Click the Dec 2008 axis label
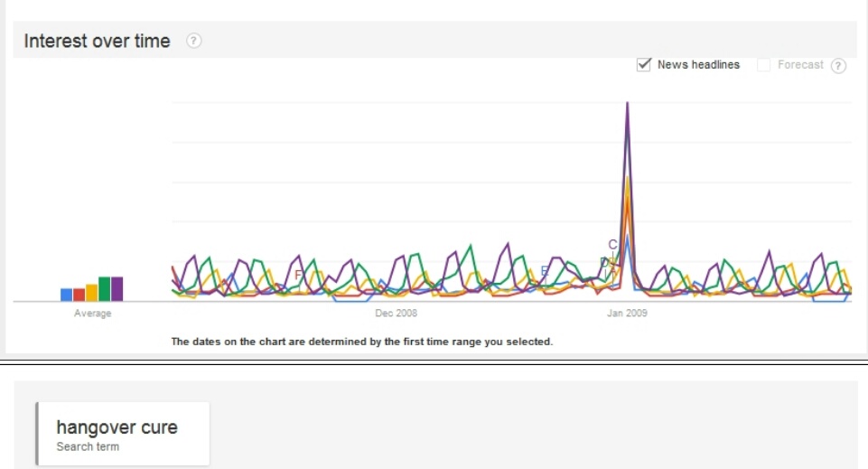Image resolution: width=868 pixels, height=469 pixels. (397, 314)
